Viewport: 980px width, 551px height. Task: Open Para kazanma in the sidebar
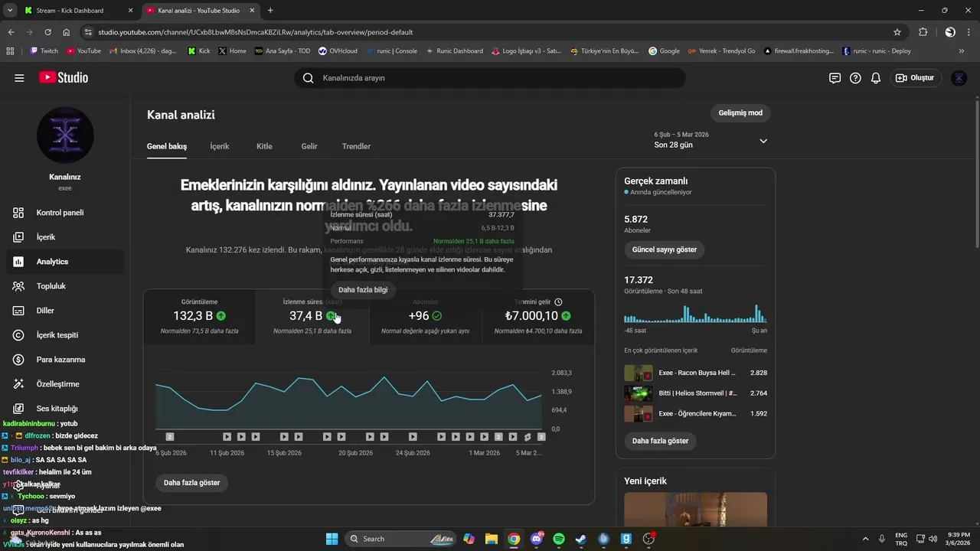(65, 360)
